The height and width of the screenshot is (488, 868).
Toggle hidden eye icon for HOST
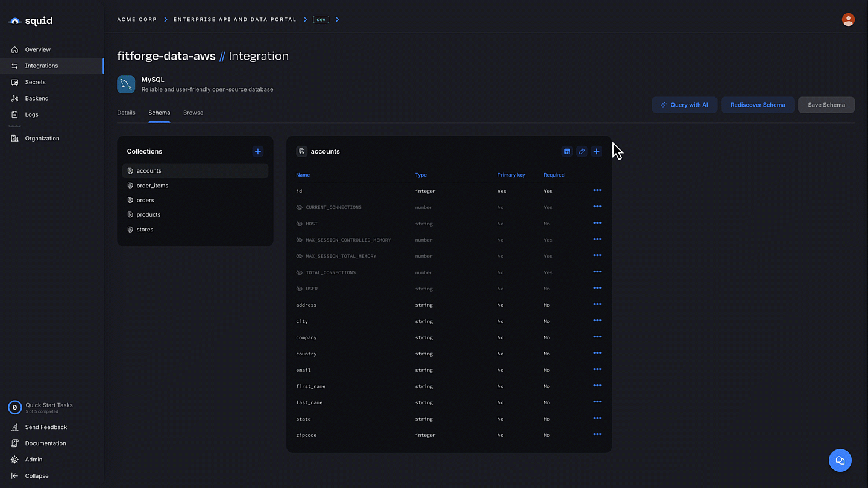pos(300,224)
